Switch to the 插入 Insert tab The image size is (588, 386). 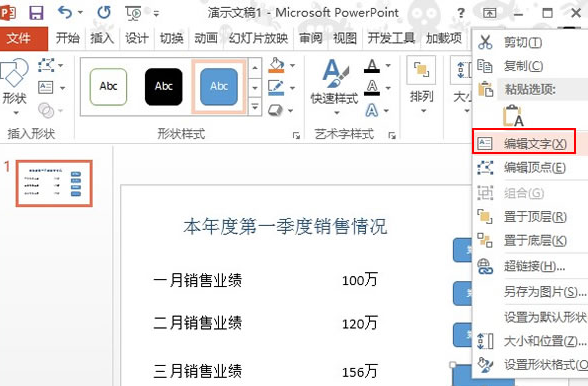tap(102, 38)
